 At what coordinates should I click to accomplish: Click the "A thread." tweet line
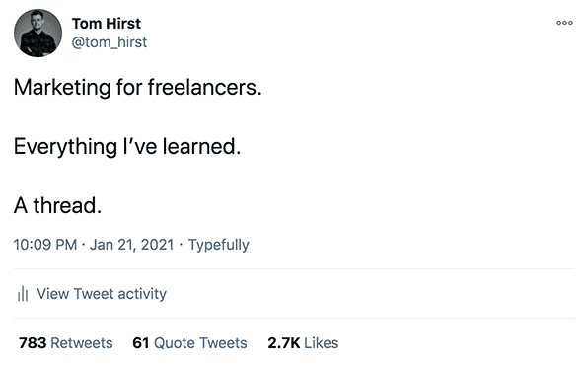(58, 205)
